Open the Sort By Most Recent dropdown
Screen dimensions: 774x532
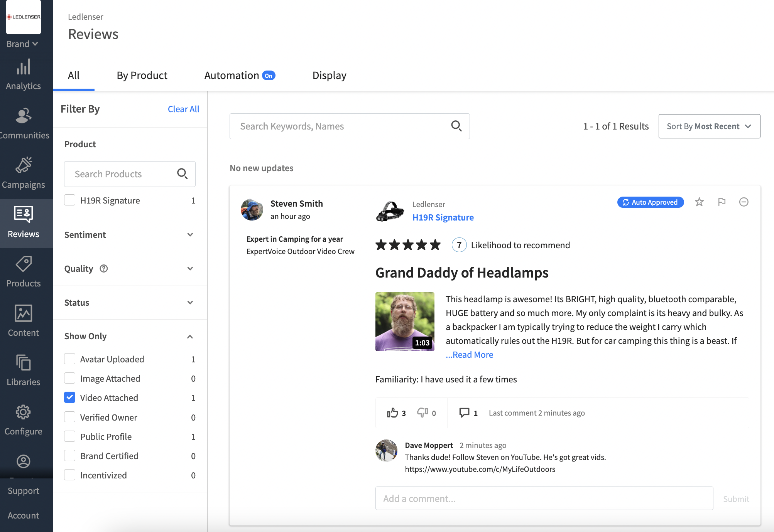coord(709,126)
